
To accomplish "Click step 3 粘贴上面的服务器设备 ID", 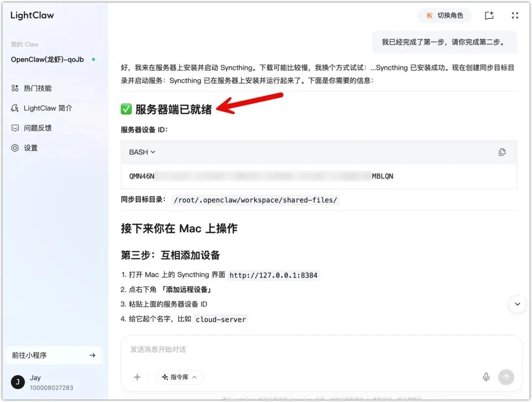I will (167, 304).
